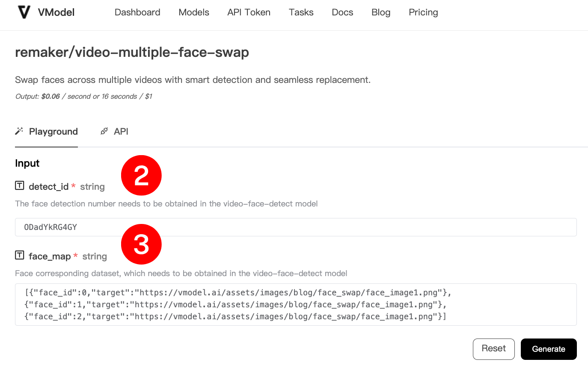Focus the detect_id input field

pos(296,227)
